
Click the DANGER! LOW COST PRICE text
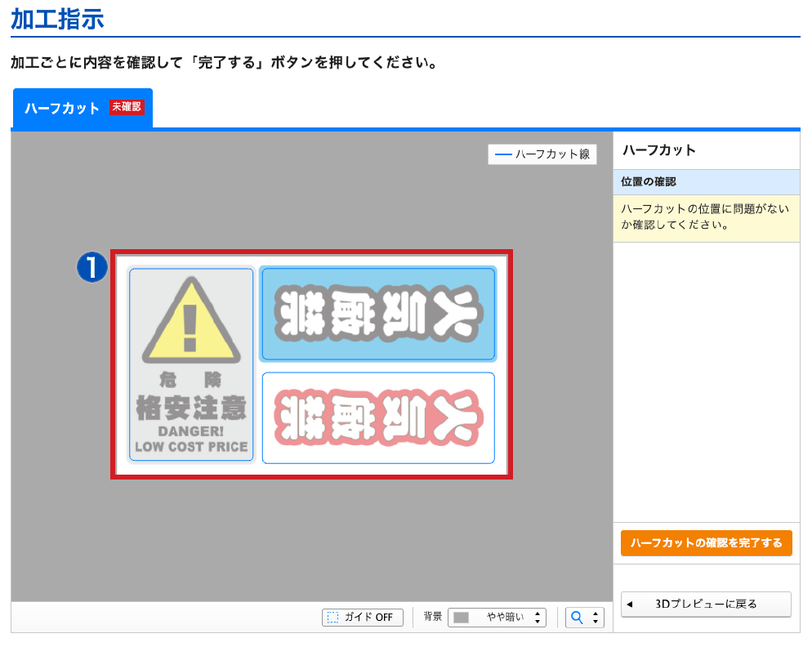(x=191, y=439)
